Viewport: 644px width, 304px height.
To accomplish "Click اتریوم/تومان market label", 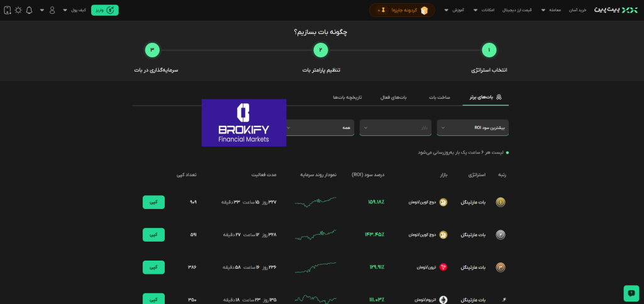I will 425,300.
